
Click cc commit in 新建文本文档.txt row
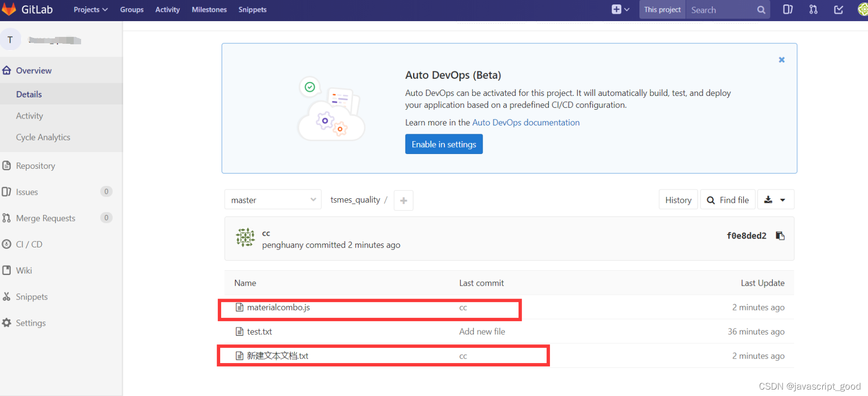point(463,356)
